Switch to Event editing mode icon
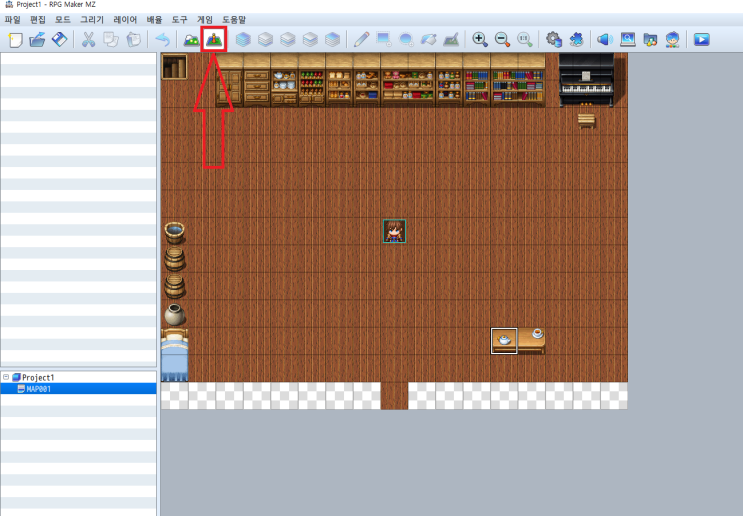The height and width of the screenshot is (516, 743). pyautogui.click(x=214, y=39)
